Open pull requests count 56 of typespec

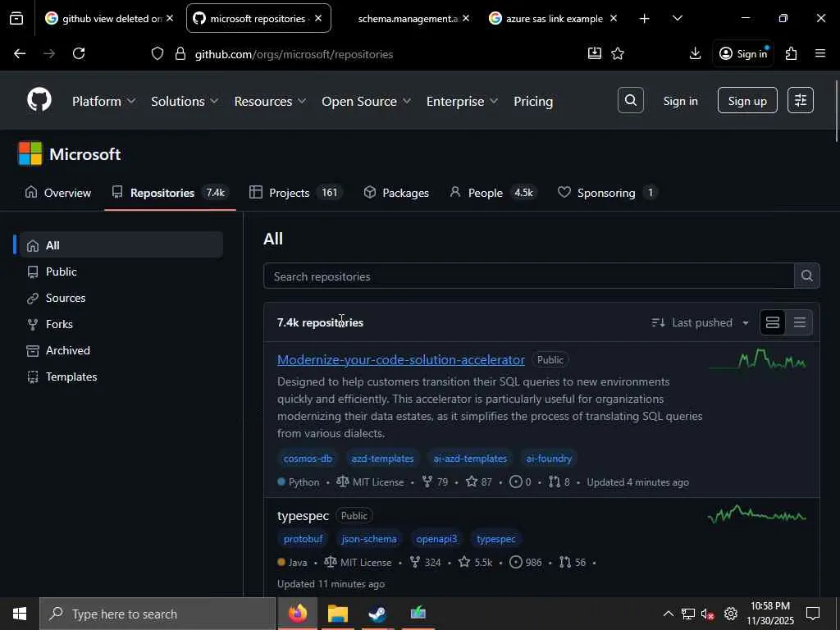(x=573, y=563)
